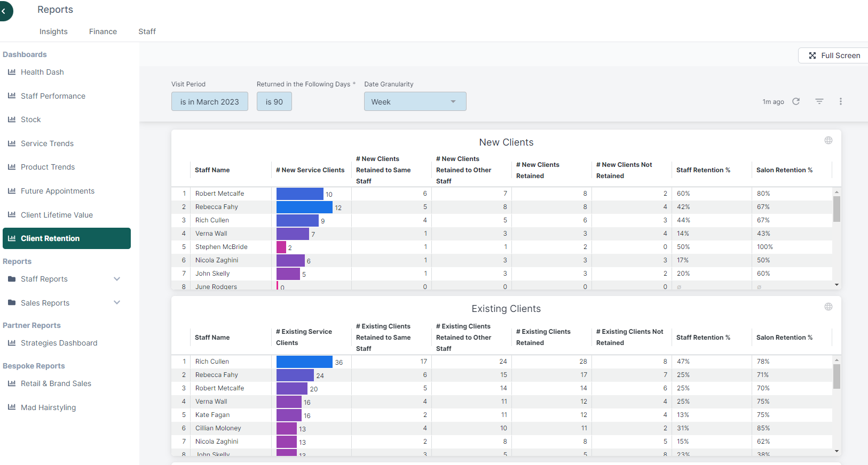
Task: Click the Product Trends chart icon
Action: coord(12,167)
